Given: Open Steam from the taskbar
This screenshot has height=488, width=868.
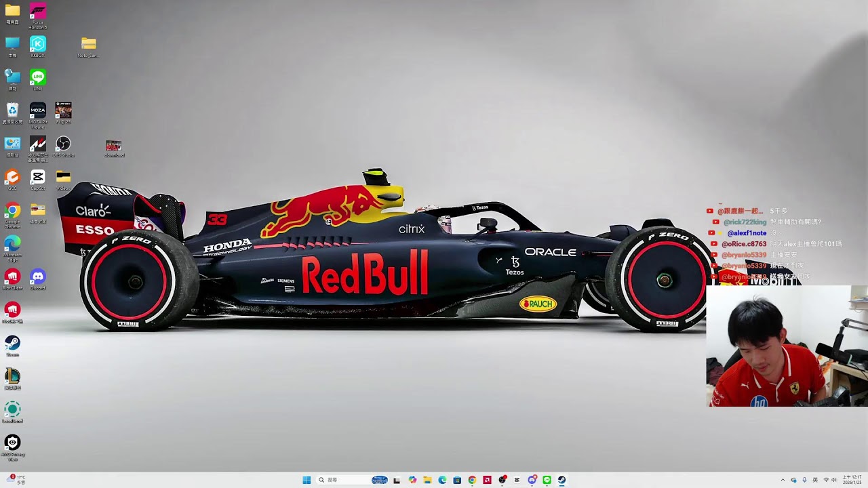Looking at the screenshot, I should pyautogui.click(x=561, y=480).
